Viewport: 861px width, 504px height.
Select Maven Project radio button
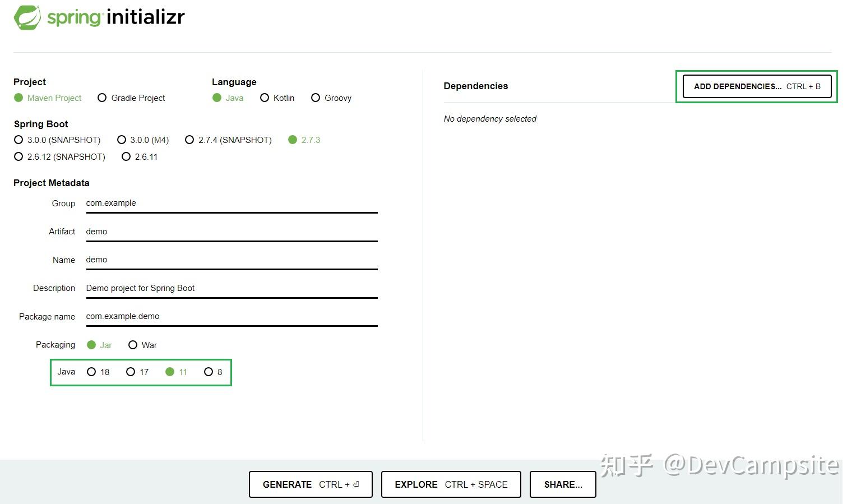click(18, 98)
